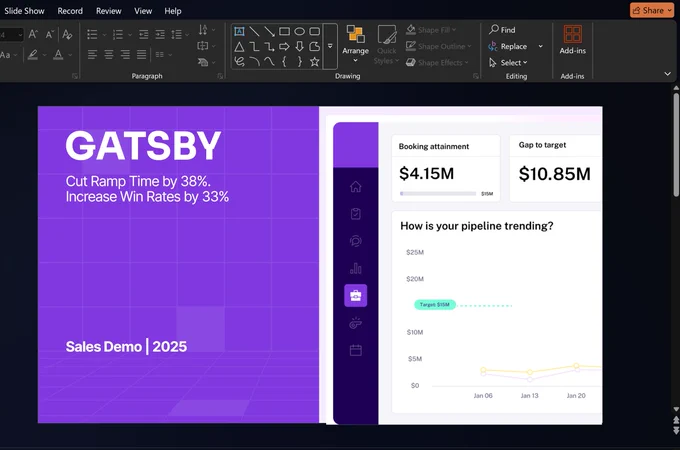Open the Paragraph dialog launcher

220,76
